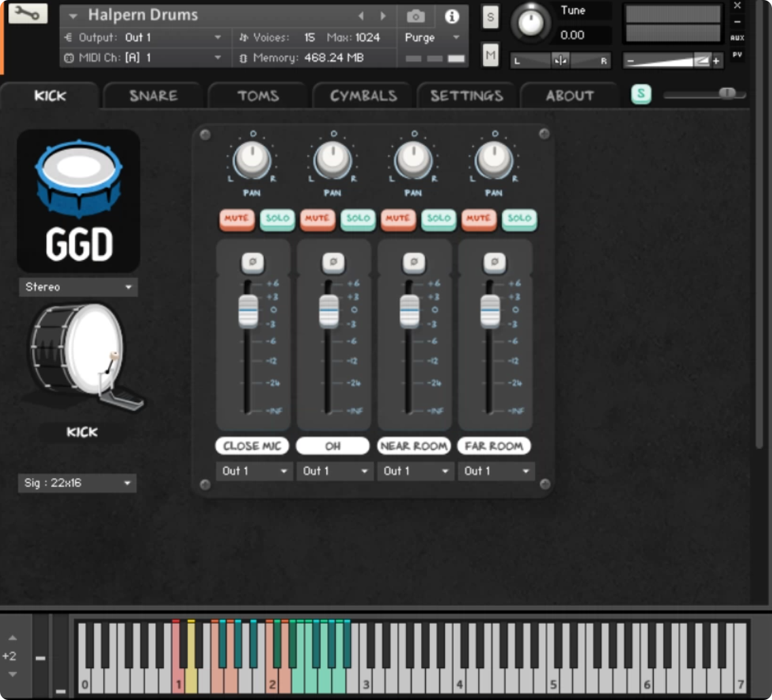Mute the CLOSE MIC channel
This screenshot has width=772, height=700.
click(x=237, y=219)
